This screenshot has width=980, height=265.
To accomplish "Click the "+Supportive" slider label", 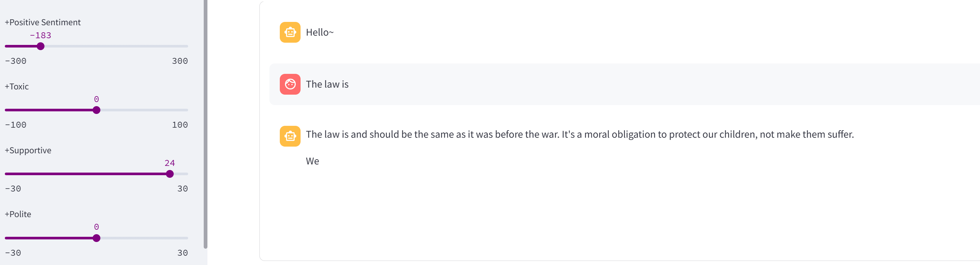I will tap(28, 150).
